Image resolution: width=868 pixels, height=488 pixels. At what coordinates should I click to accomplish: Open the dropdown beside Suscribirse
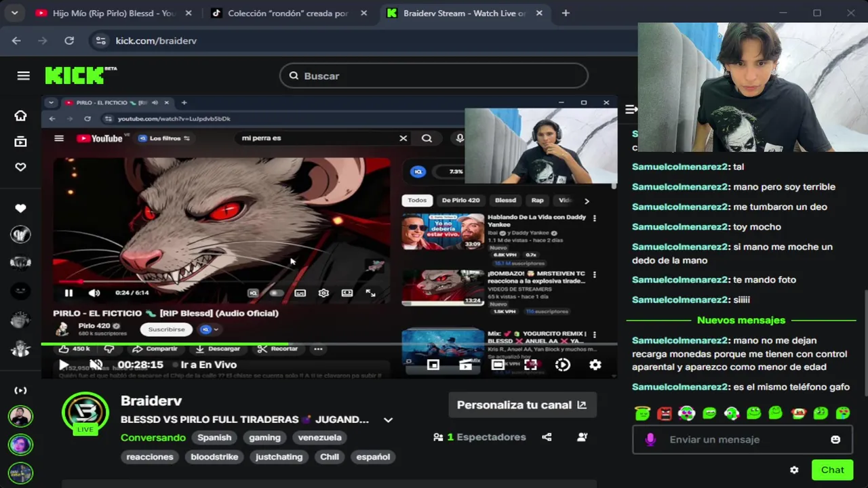pyautogui.click(x=210, y=329)
